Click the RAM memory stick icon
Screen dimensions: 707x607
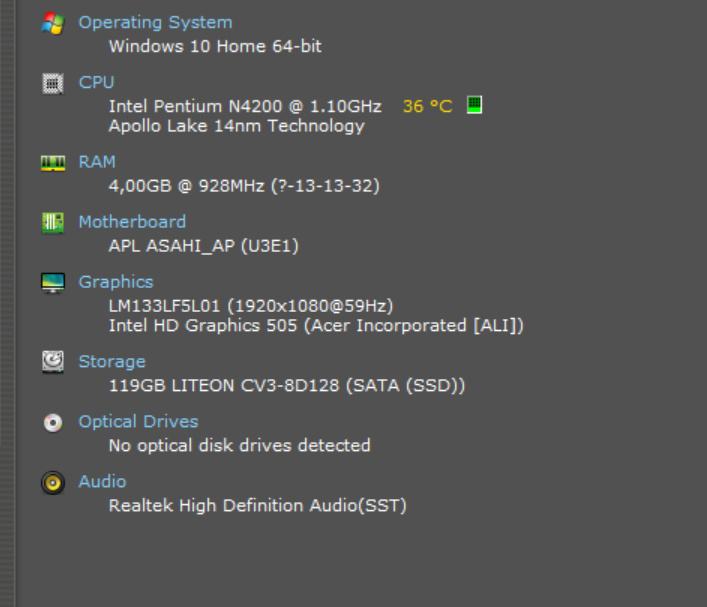(x=53, y=162)
